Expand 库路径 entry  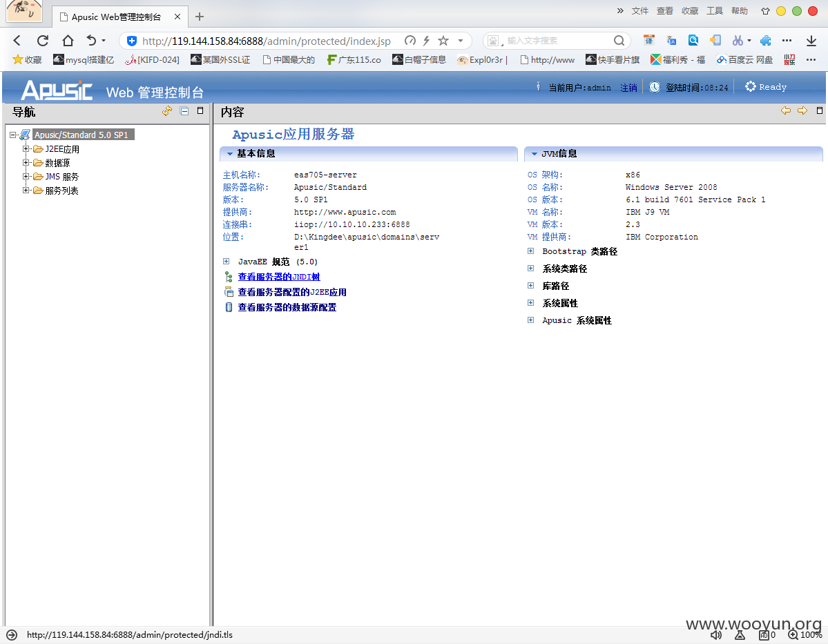[530, 286]
